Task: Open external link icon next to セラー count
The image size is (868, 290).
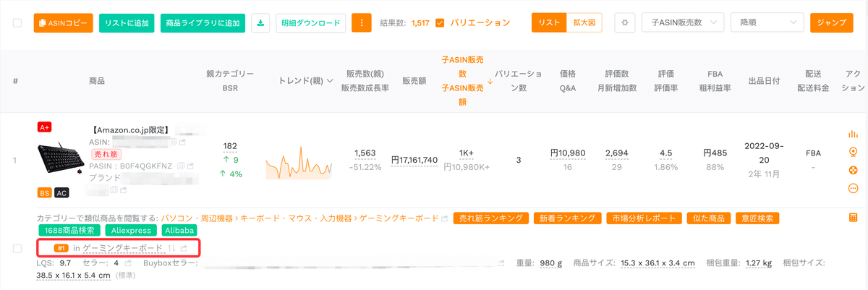Action: tap(128, 263)
